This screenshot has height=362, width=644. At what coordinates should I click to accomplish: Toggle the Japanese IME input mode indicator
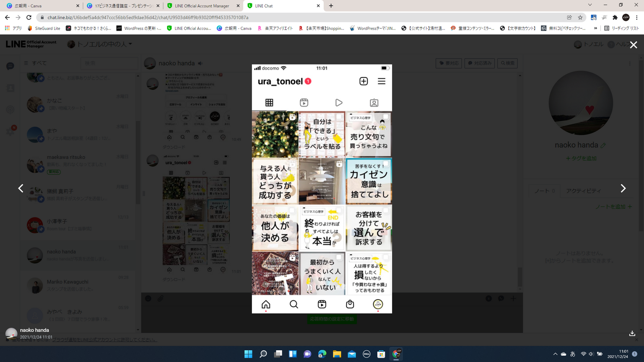click(x=573, y=354)
